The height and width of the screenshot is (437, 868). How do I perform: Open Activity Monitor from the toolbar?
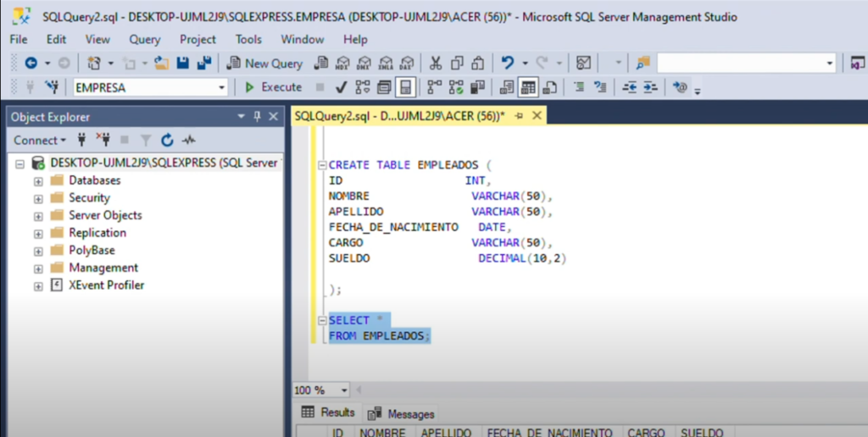click(x=583, y=64)
